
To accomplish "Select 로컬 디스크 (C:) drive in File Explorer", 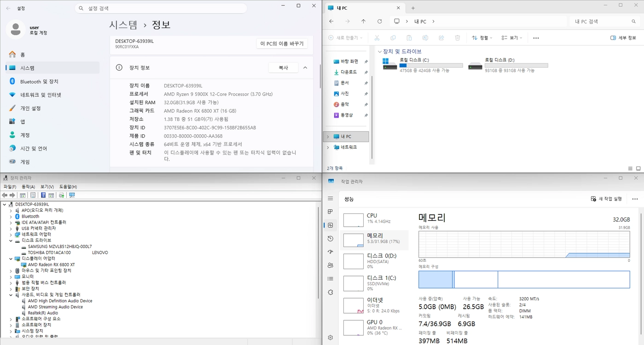I will click(423, 65).
